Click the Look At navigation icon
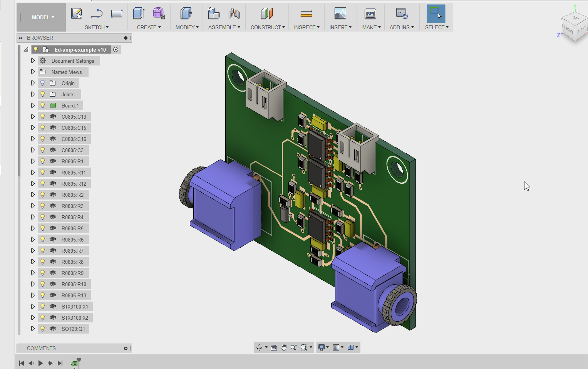Screen dimensions: 588x369 tap(273, 347)
